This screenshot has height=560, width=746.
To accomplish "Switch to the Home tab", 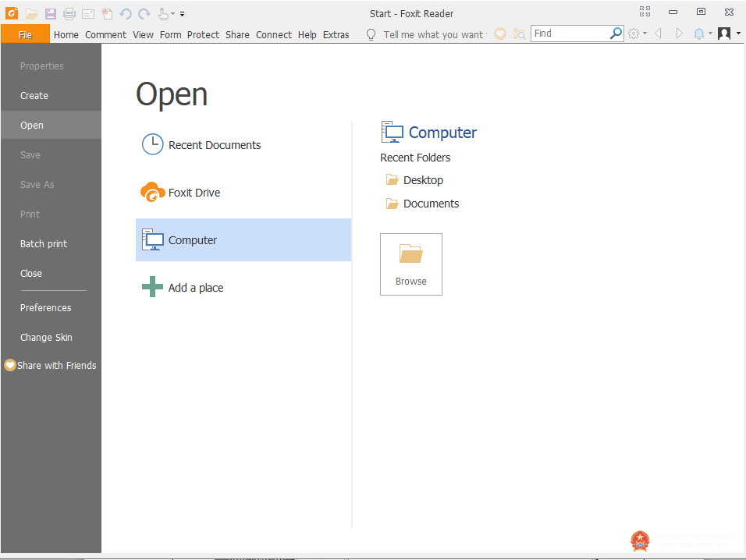I will click(66, 34).
